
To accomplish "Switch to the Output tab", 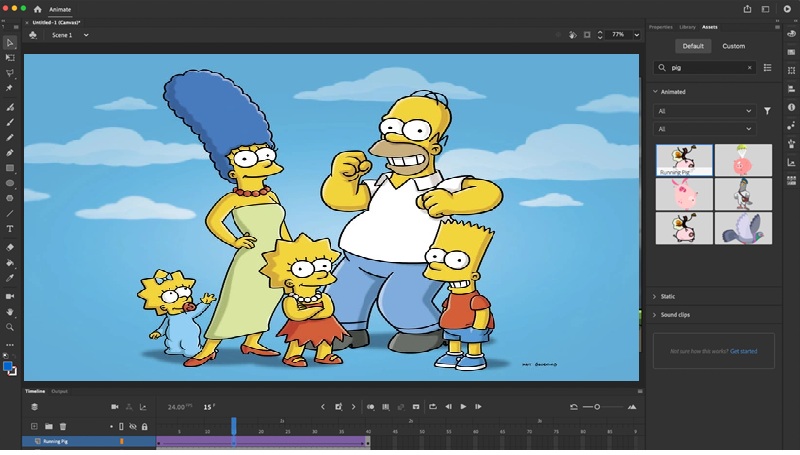I will pyautogui.click(x=59, y=391).
